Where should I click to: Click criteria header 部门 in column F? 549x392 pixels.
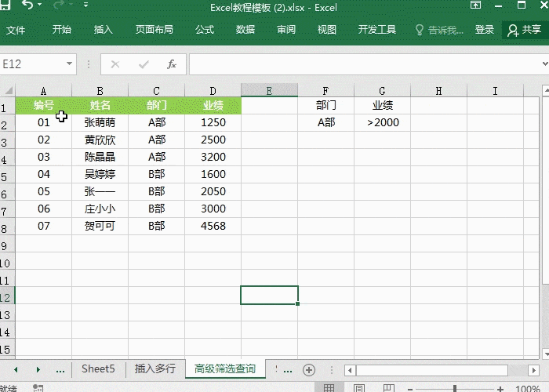[326, 105]
